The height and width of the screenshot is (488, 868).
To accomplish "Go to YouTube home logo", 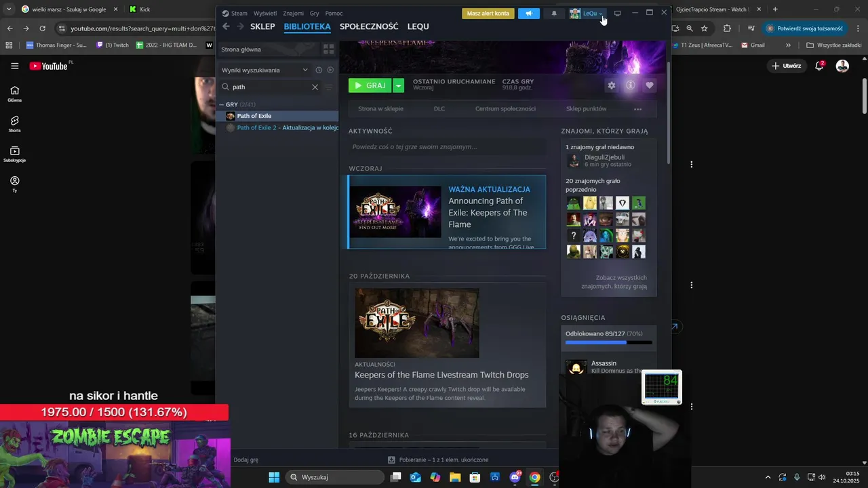I will (x=49, y=66).
